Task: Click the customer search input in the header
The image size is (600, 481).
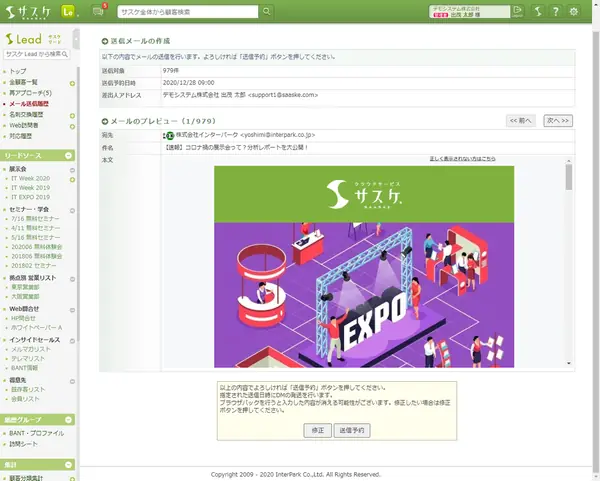Action: tap(187, 12)
